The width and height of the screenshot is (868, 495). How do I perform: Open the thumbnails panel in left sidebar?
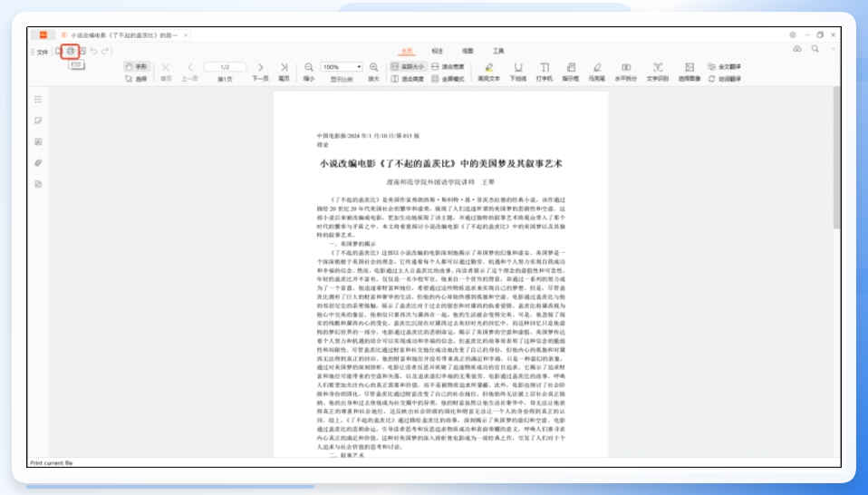tap(38, 141)
